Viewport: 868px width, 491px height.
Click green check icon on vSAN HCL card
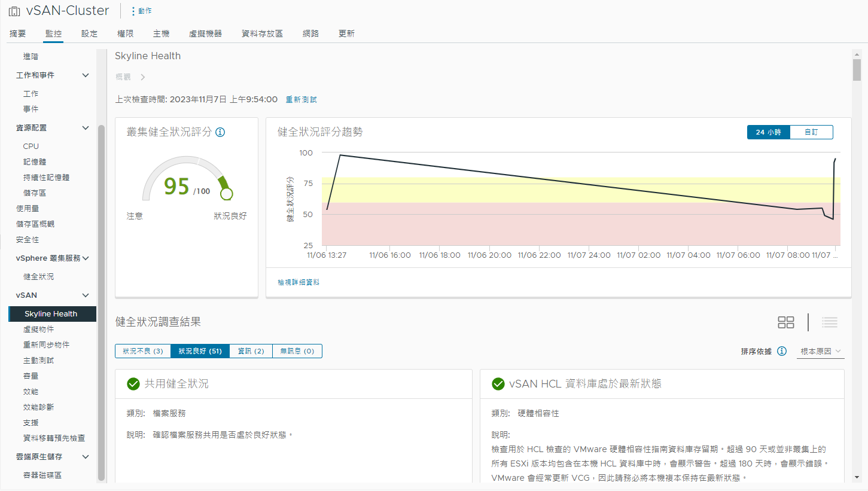tap(498, 384)
